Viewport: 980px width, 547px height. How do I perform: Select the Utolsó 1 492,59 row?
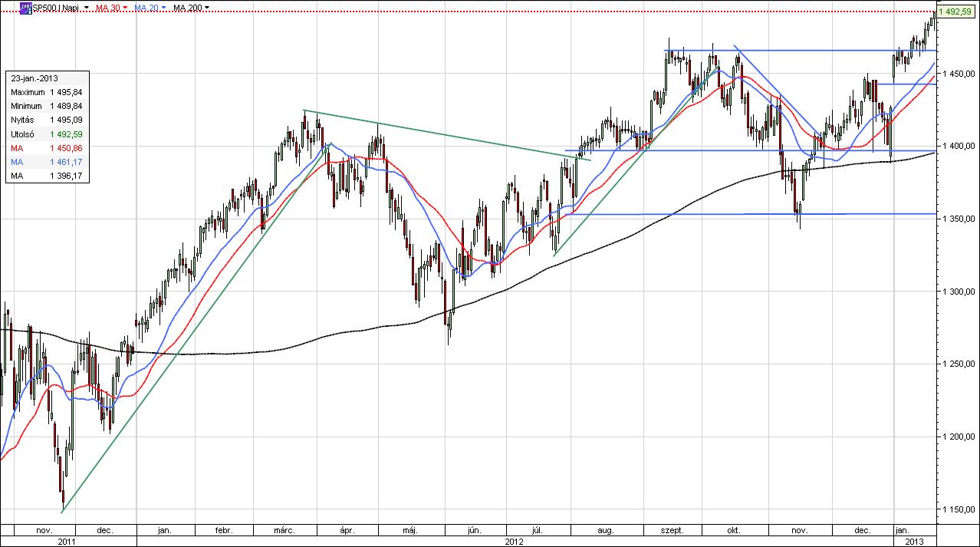coord(46,133)
